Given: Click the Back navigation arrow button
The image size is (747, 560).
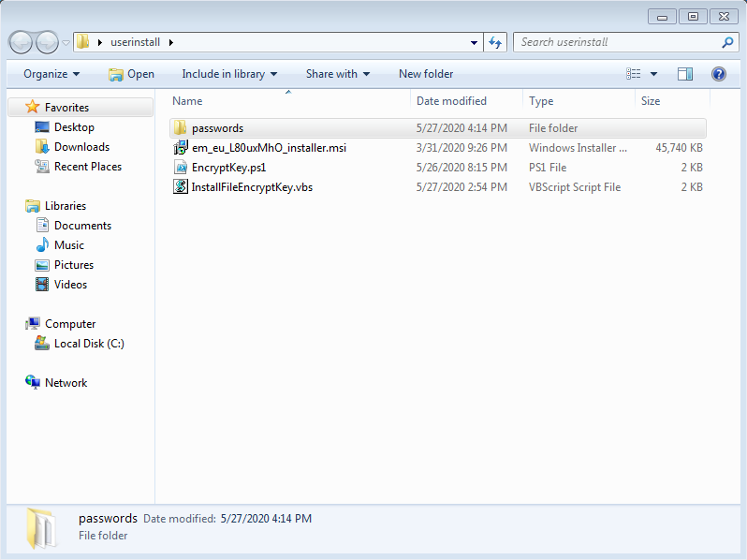Looking at the screenshot, I should pos(20,42).
